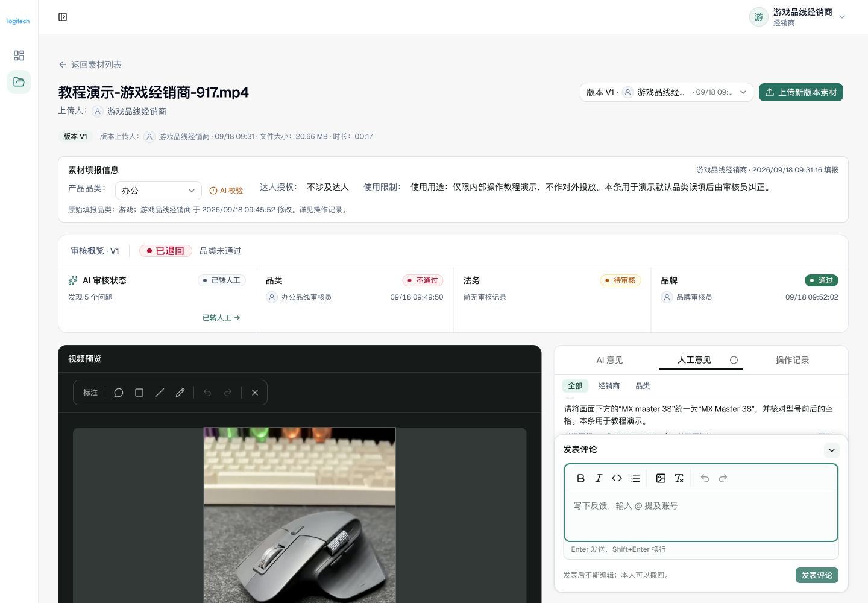Click the 09/18 09:52:02 timestamp

[x=812, y=297]
